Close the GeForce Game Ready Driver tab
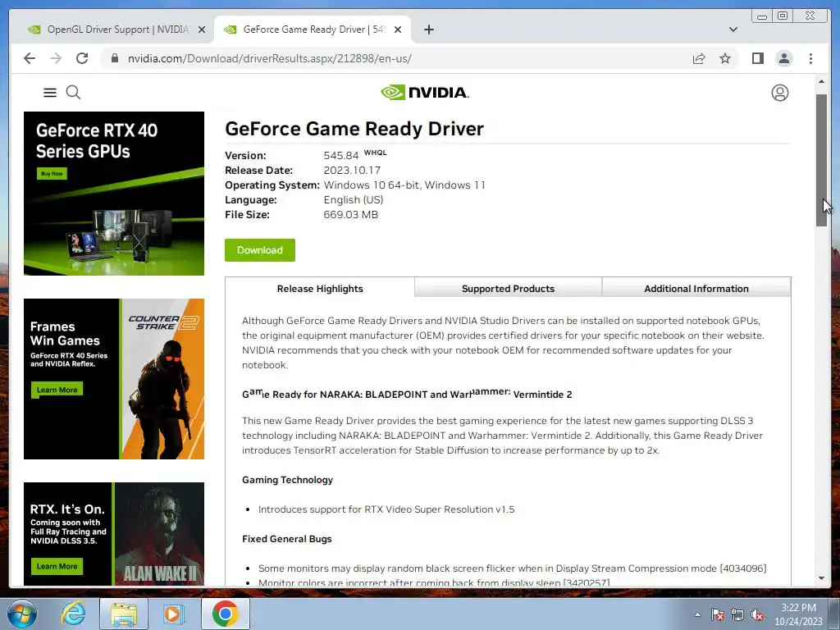 [398, 30]
